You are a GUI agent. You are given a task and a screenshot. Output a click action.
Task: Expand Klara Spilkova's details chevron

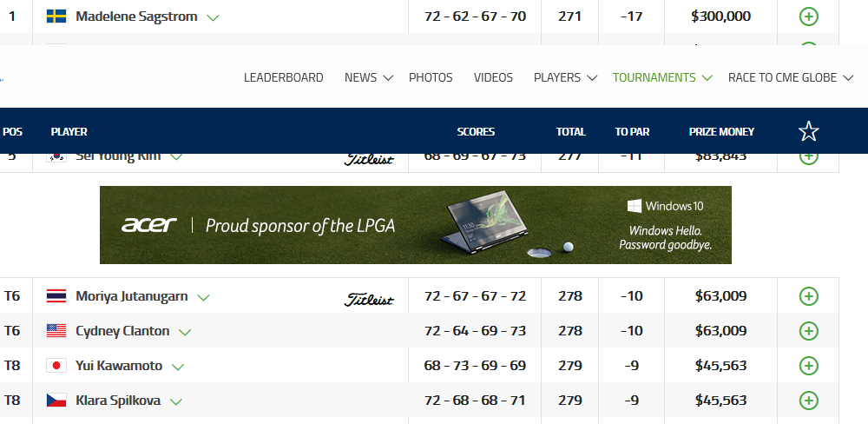click(x=176, y=401)
